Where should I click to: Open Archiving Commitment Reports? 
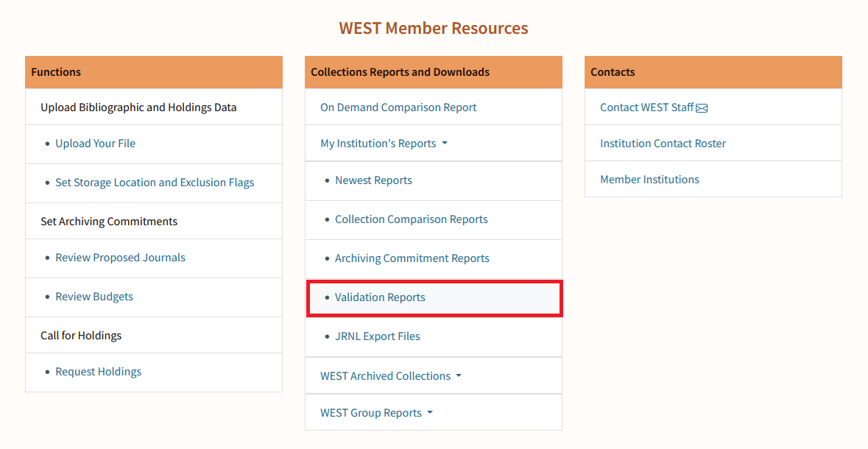412,258
